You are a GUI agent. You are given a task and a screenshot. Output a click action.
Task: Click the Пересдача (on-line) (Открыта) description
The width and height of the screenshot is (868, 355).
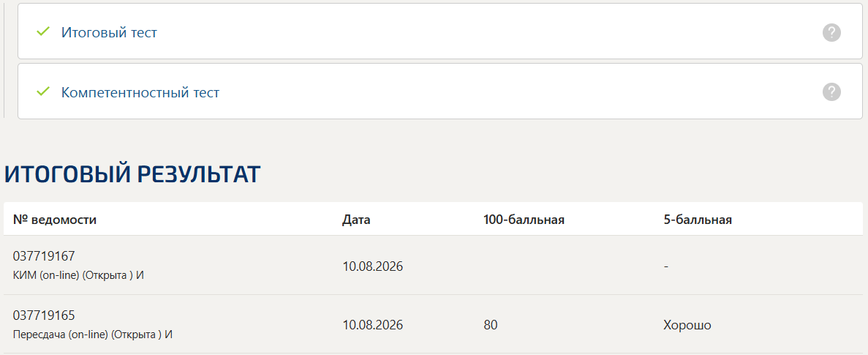point(93,334)
